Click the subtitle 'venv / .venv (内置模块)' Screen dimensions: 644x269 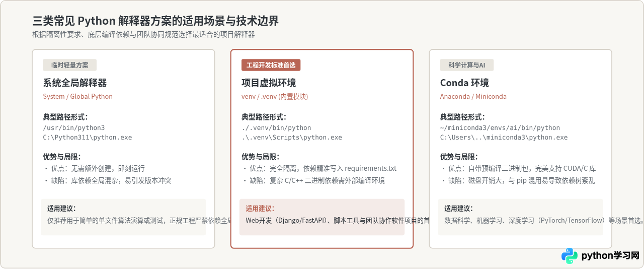275,96
